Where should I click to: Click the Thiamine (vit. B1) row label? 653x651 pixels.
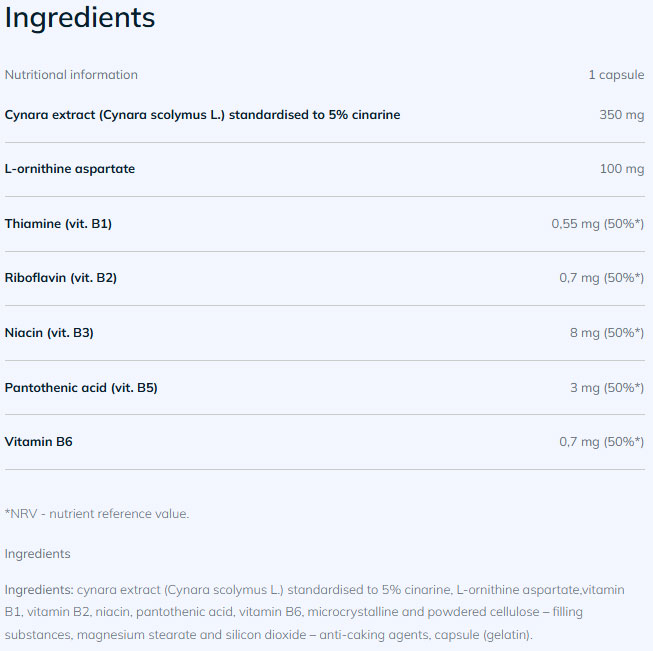58,224
